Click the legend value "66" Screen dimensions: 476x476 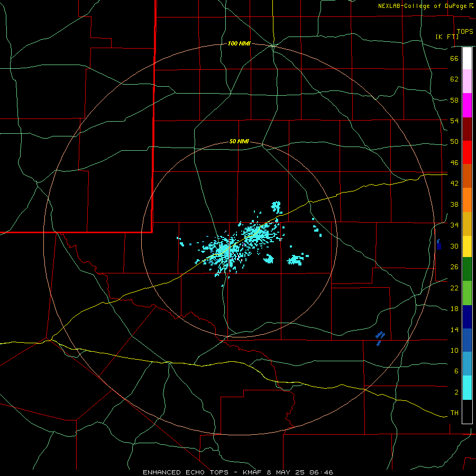(454, 58)
